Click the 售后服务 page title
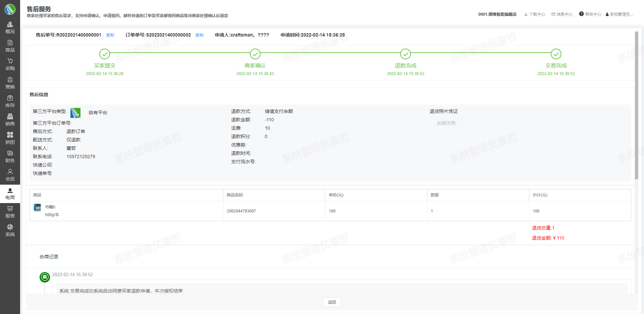The height and width of the screenshot is (314, 644). [39, 9]
